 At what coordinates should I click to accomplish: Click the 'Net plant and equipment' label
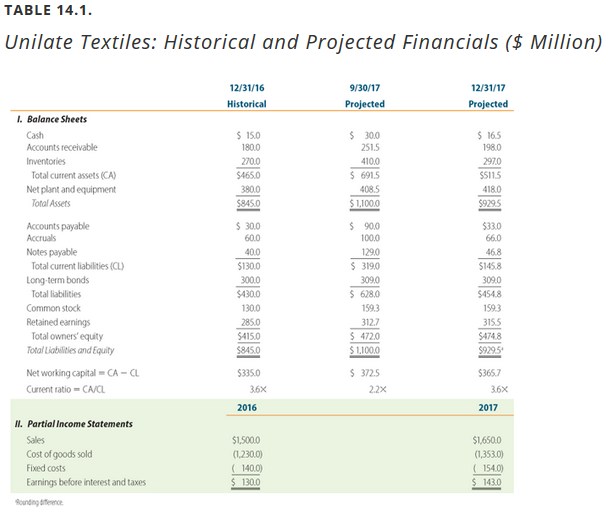pyautogui.click(x=71, y=189)
